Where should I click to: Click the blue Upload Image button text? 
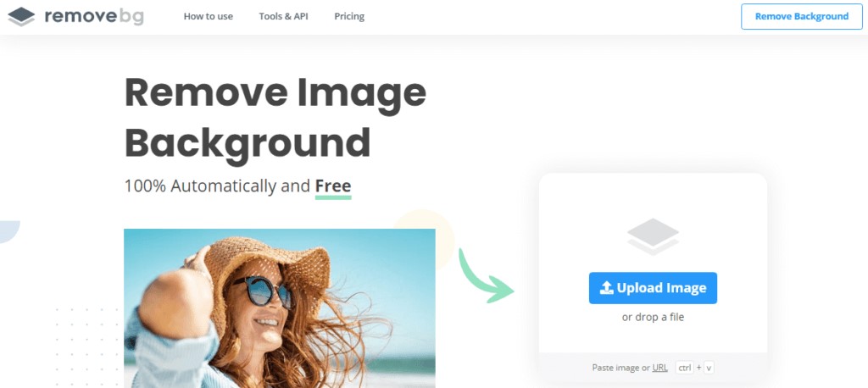click(x=661, y=288)
